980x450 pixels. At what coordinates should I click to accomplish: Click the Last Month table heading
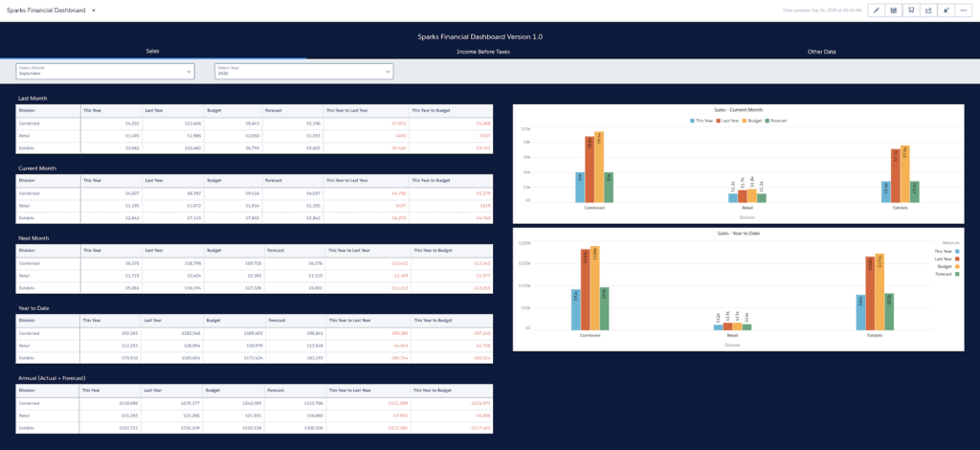tap(33, 98)
